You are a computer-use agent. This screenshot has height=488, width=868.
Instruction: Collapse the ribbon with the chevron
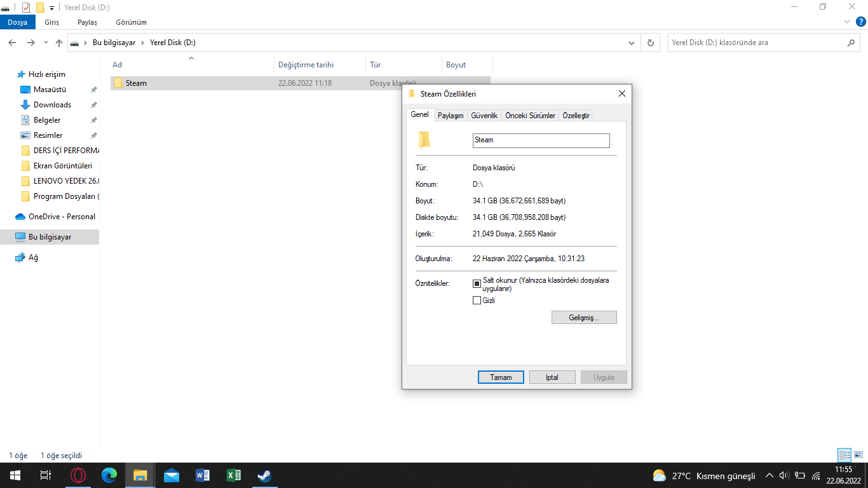[847, 22]
